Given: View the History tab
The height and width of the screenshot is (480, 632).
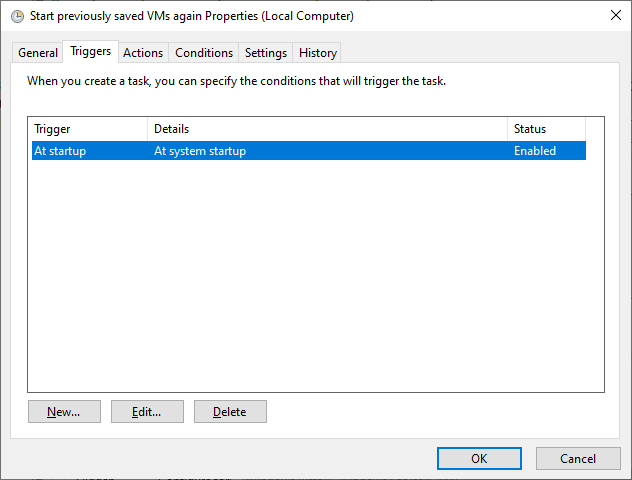Looking at the screenshot, I should (x=317, y=53).
